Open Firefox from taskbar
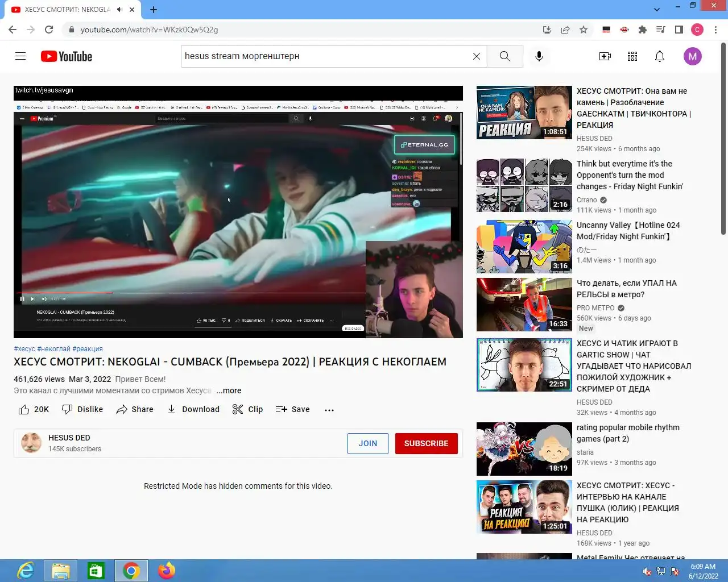The height and width of the screenshot is (582, 728). coord(167,571)
